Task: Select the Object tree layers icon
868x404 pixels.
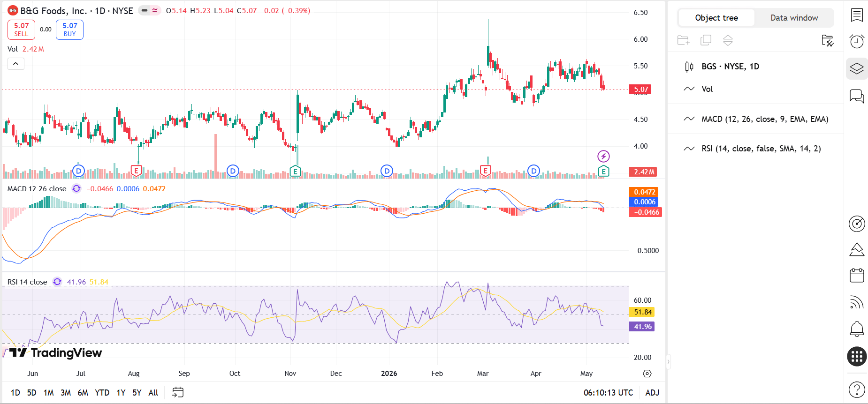Action: [857, 68]
